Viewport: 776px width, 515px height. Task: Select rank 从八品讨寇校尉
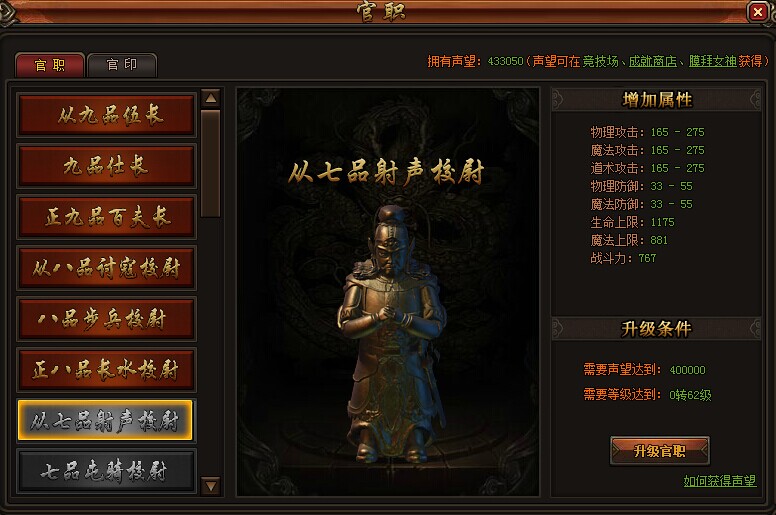[x=106, y=268]
